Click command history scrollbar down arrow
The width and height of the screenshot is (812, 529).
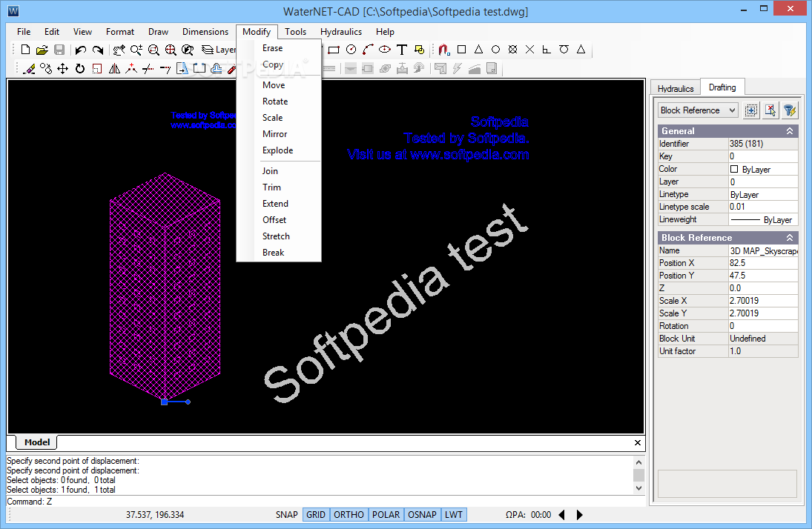[638, 488]
